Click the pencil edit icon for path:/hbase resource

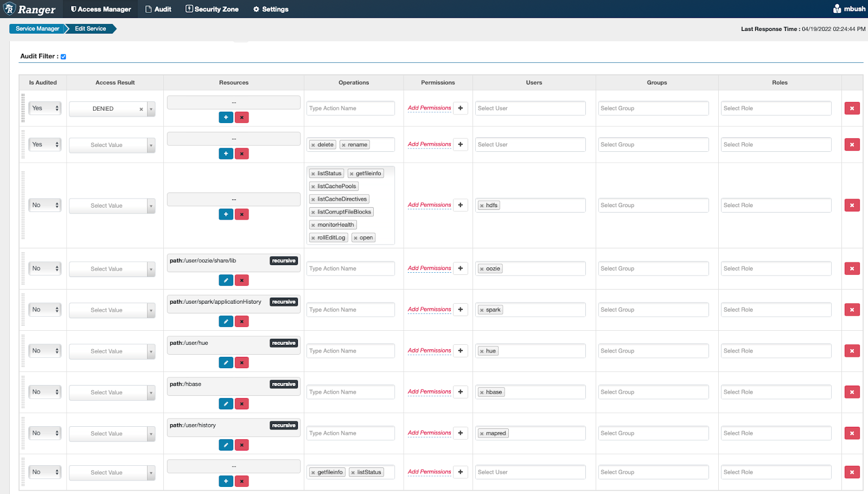[x=226, y=403]
